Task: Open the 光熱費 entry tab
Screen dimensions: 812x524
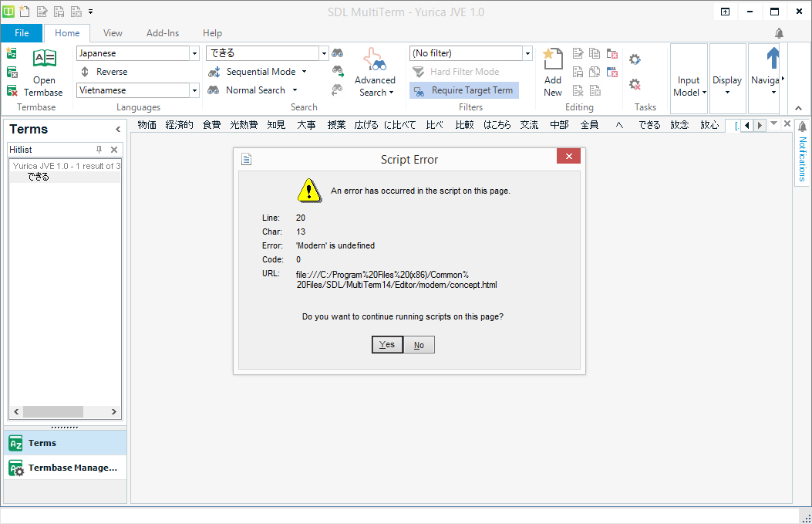Action: pyautogui.click(x=244, y=125)
